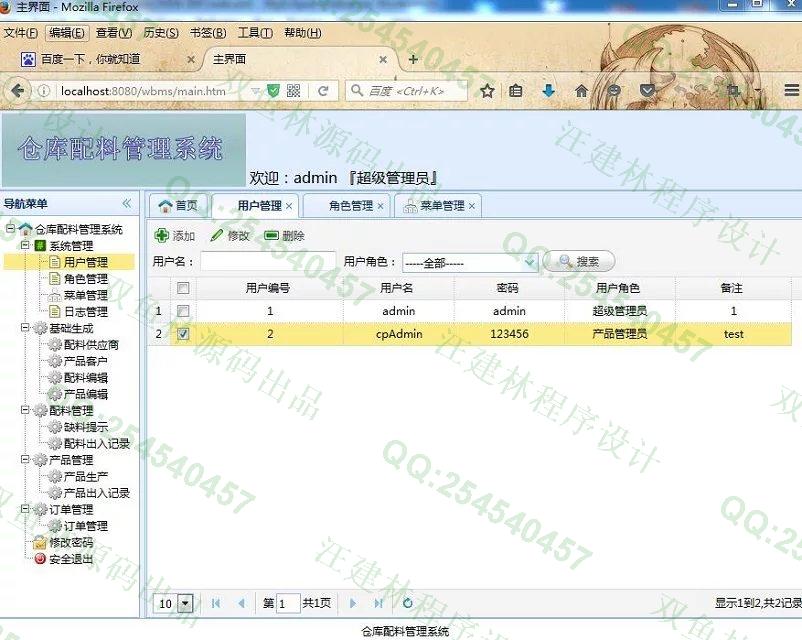Click Firefox bookmark star icon
This screenshot has width=802, height=640.
tap(487, 91)
